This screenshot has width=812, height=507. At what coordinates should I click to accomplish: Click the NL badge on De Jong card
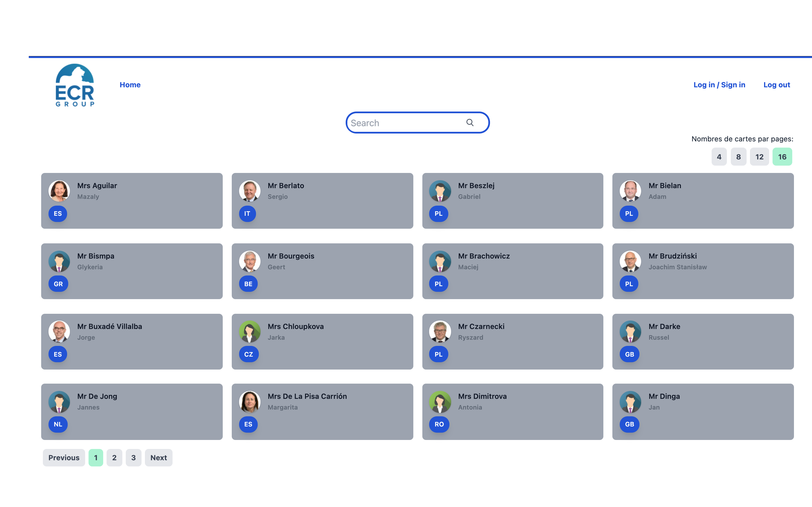coord(58,424)
